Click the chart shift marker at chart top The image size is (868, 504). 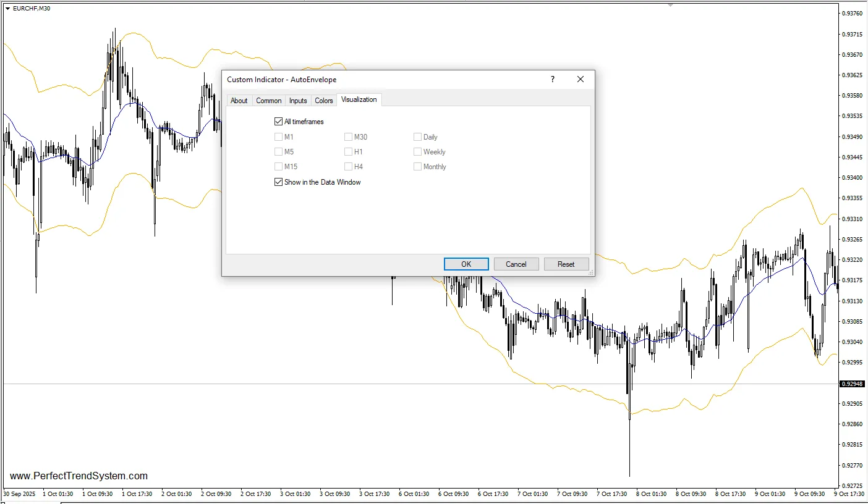(x=670, y=5)
